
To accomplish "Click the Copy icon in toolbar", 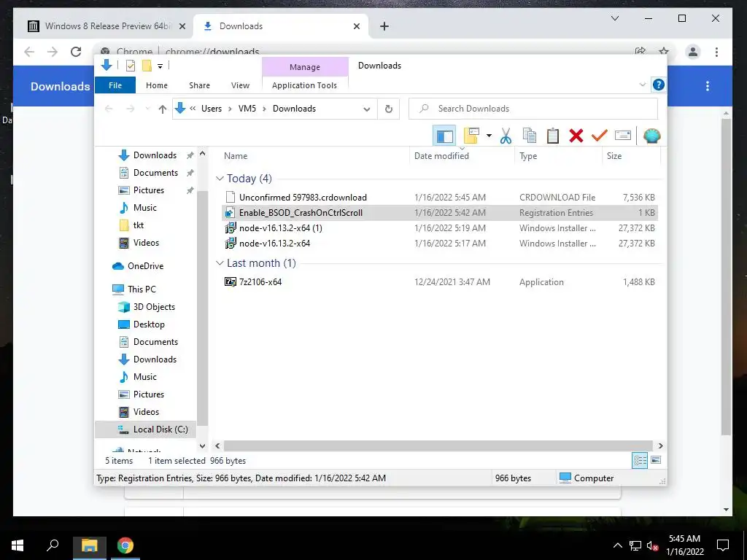I will tap(530, 136).
